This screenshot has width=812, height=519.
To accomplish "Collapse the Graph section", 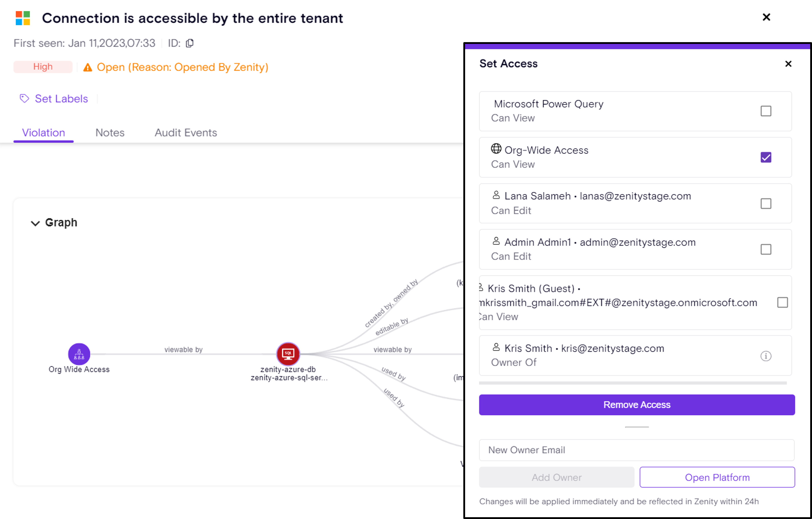I will tap(35, 223).
